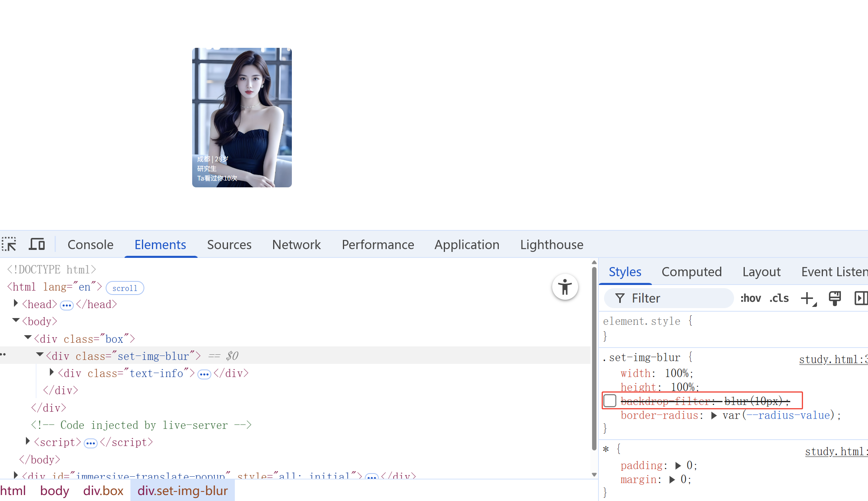Click the portrait image in the page

[242, 118]
